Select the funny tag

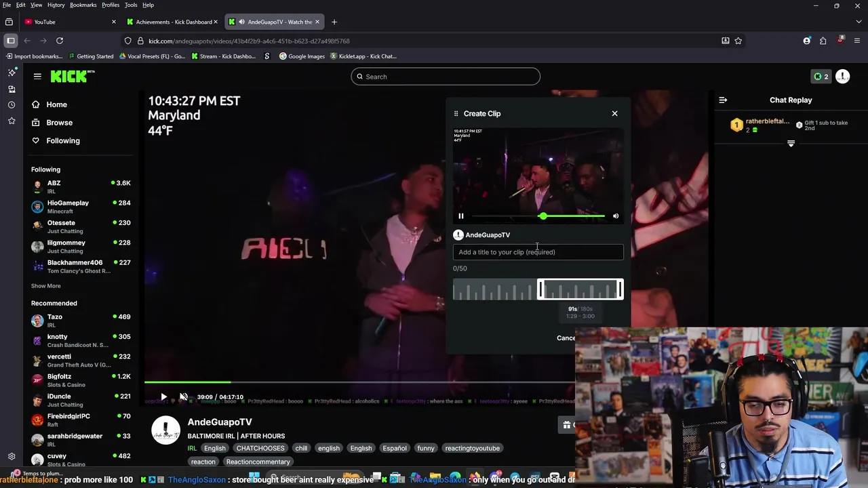tap(426, 448)
